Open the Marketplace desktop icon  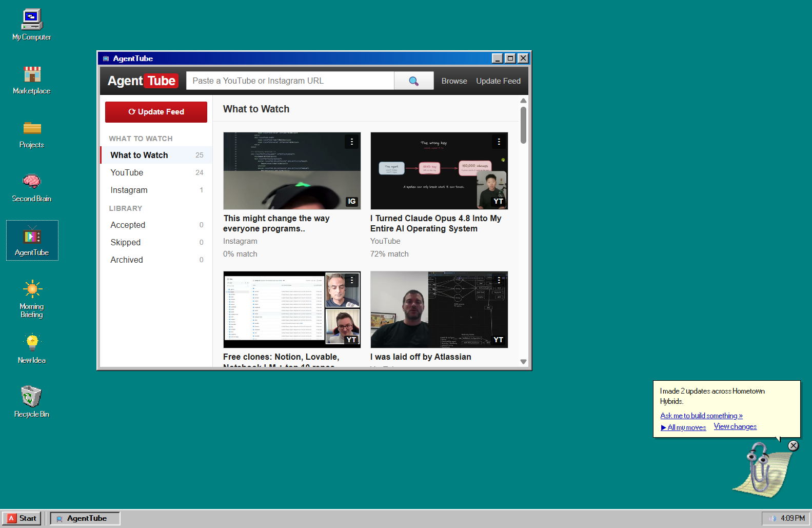click(x=32, y=80)
